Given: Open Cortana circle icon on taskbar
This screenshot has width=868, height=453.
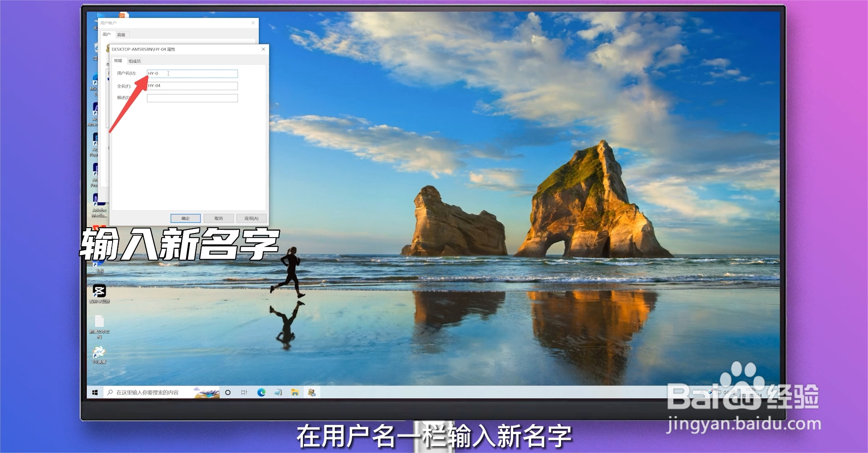Looking at the screenshot, I should (x=228, y=392).
